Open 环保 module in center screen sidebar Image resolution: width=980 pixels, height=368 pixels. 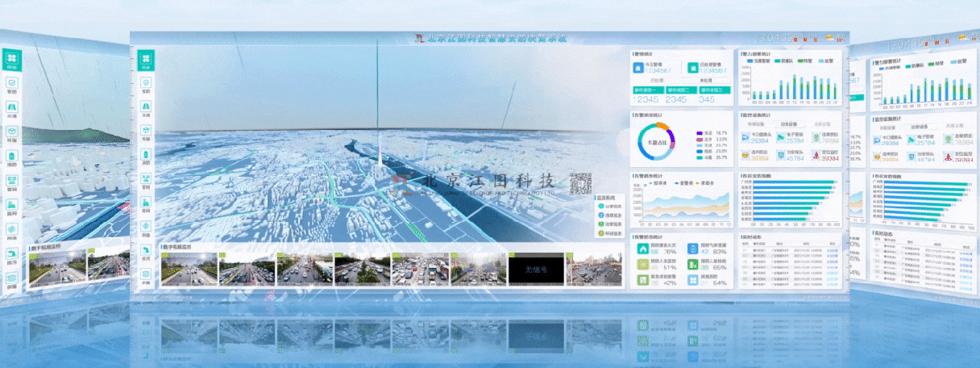pos(146,134)
